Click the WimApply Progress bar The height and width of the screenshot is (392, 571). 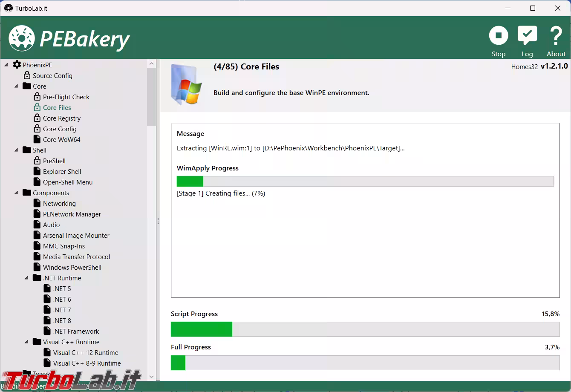pos(365,181)
